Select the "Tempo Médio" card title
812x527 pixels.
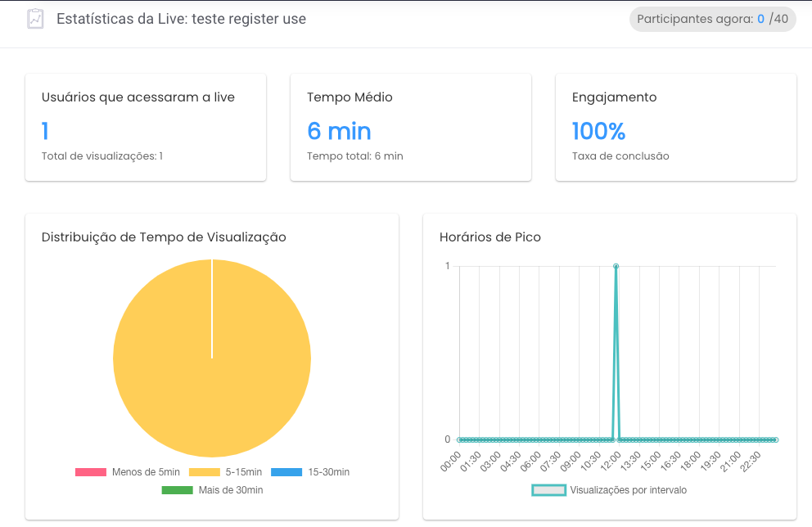350,97
